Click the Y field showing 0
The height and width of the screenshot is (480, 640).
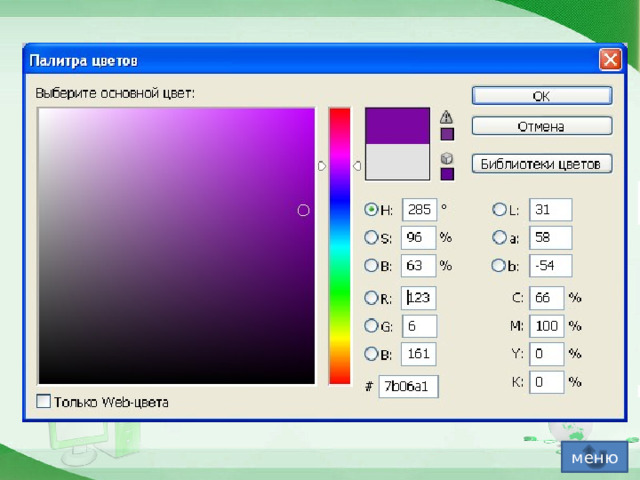[547, 353]
